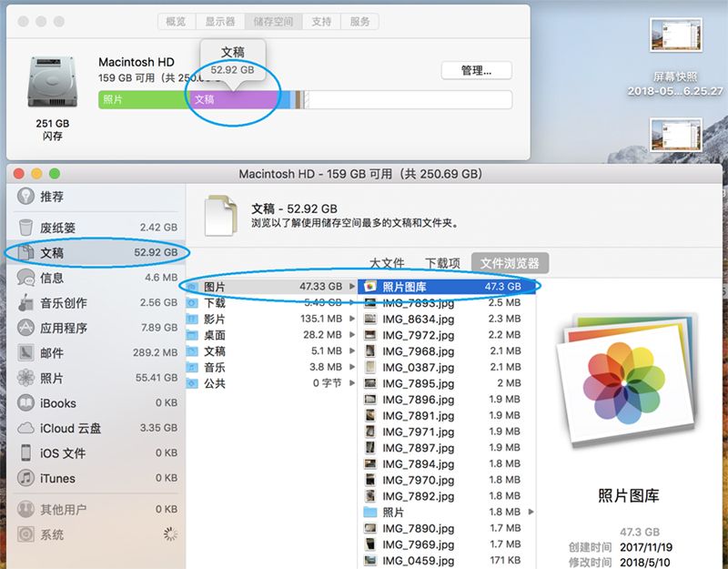This screenshot has width=728, height=569.
Task: Switch to the 大文件 tab
Action: [x=387, y=263]
